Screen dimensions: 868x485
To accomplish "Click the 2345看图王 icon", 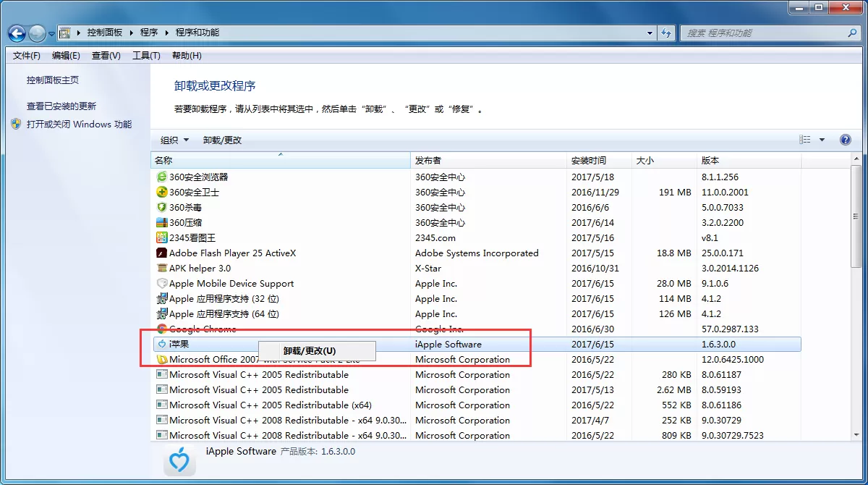I will pyautogui.click(x=162, y=237).
